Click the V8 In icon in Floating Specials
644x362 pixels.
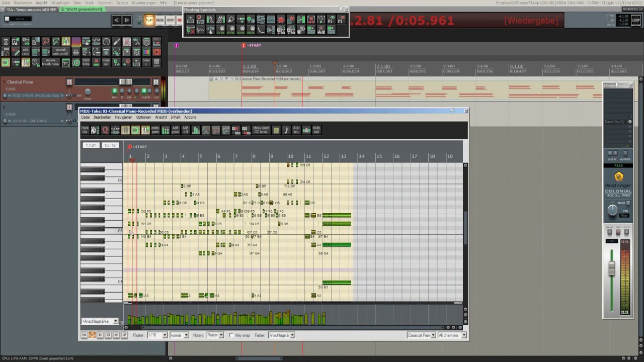[x=251, y=30]
